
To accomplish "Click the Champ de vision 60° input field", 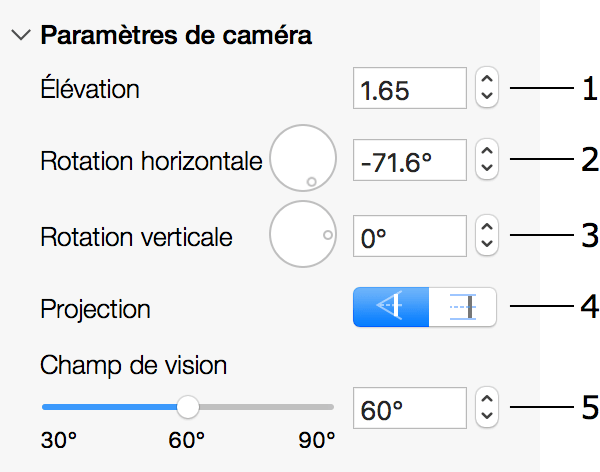I will 410,408.
